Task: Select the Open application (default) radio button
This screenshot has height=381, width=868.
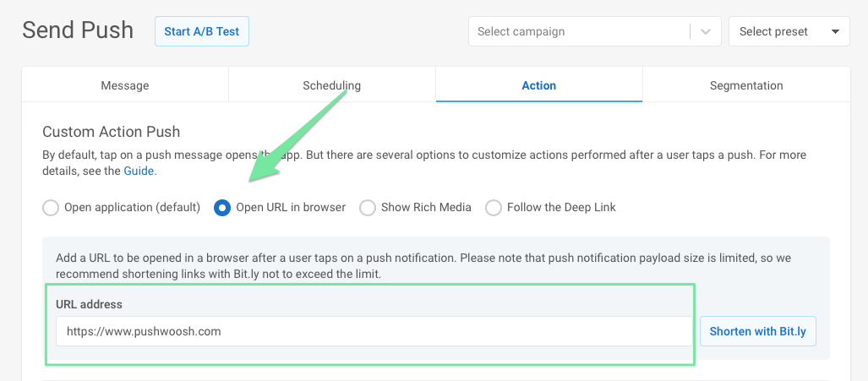Action: 51,207
